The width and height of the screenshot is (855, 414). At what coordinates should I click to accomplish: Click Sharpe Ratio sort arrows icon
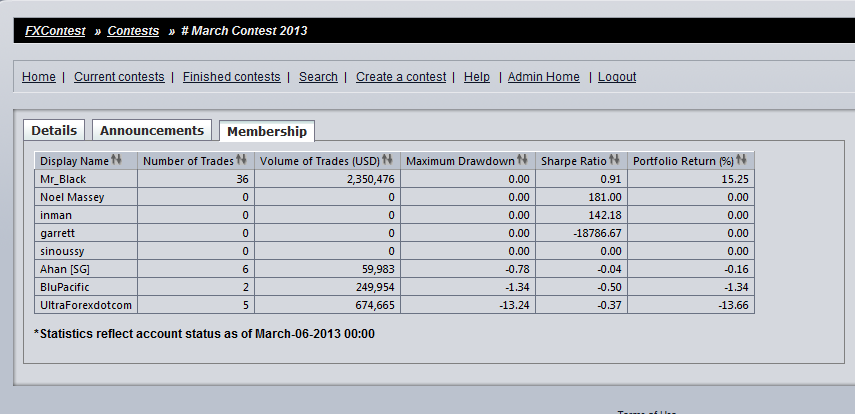615,160
